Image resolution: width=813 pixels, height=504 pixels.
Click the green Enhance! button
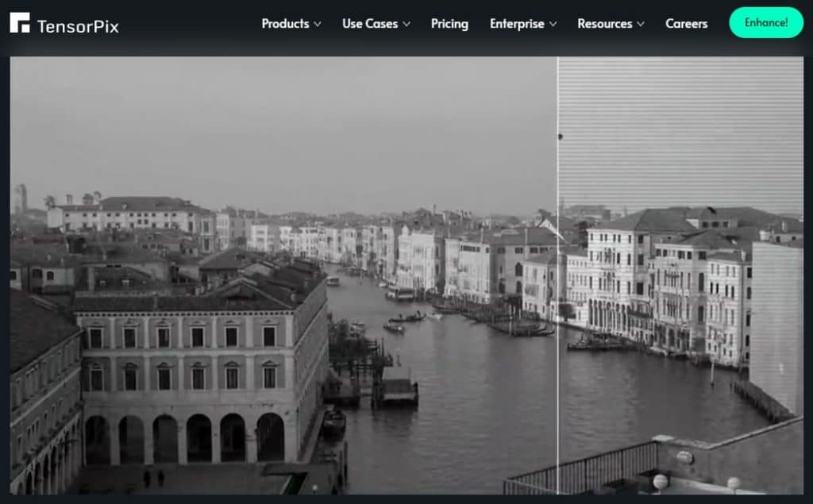coord(765,23)
